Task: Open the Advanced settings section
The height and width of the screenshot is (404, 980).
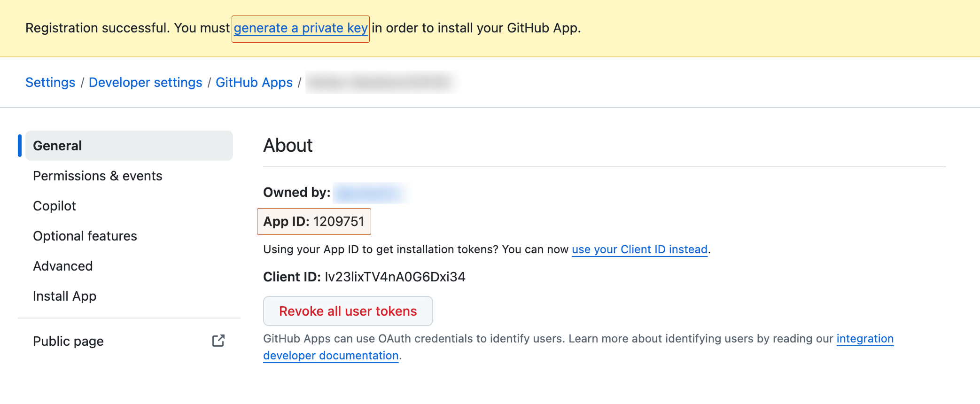Action: [62, 266]
